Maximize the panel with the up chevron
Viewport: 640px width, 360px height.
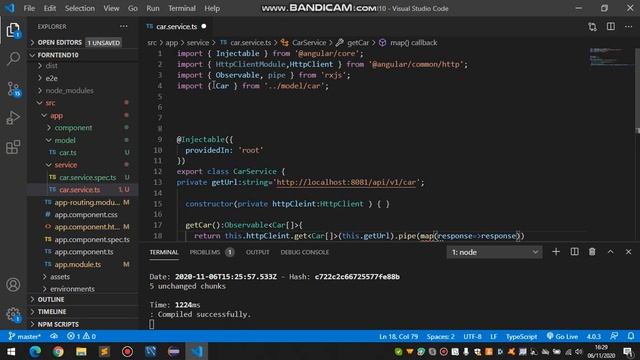click(x=610, y=252)
